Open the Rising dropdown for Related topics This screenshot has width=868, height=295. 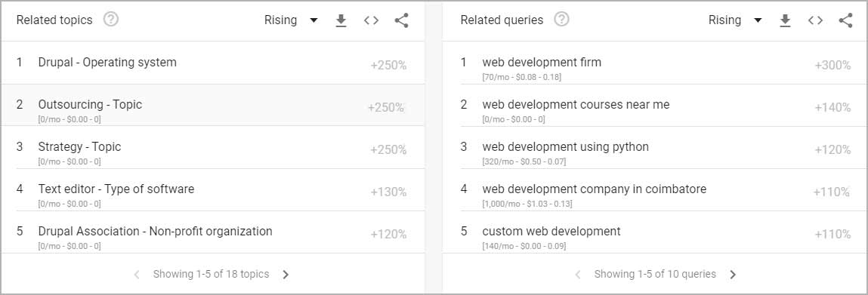(291, 20)
